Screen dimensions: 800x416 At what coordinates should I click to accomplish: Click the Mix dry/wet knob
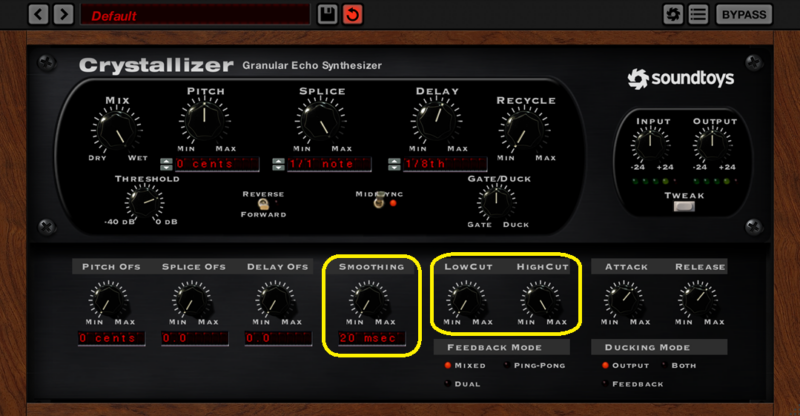pyautogui.click(x=117, y=129)
